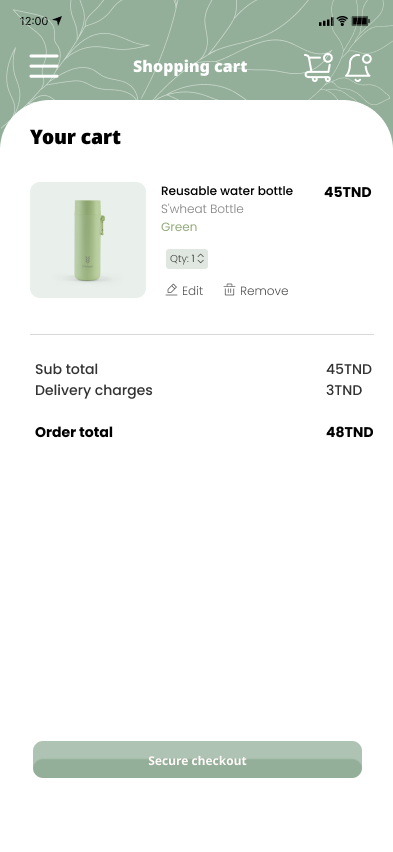Open notifications bell icon

click(358, 68)
